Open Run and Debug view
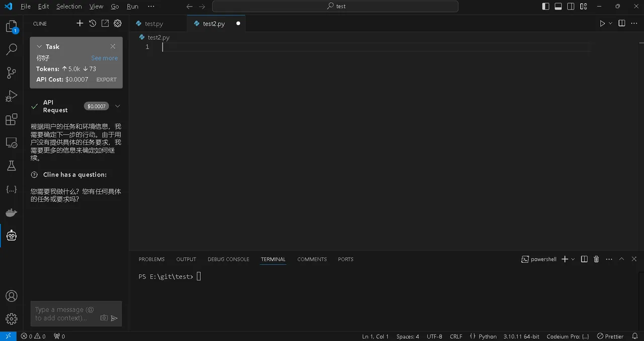Viewport: 644px width, 341px height. tap(11, 96)
